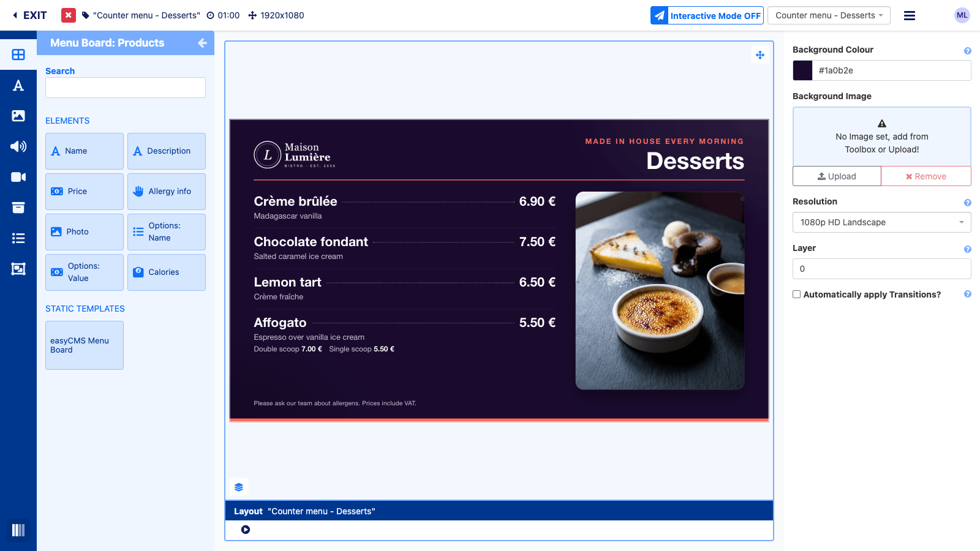This screenshot has width=980, height=551.
Task: Open the image library sidebar icon
Action: 18,116
